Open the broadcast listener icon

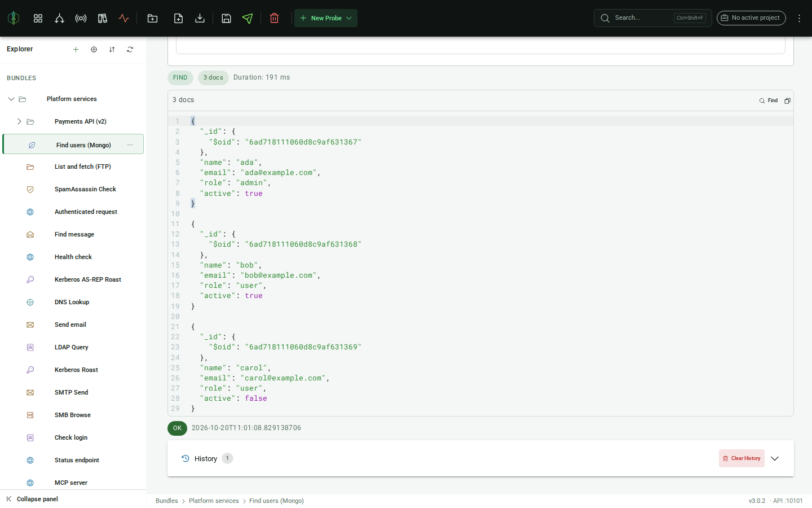click(x=81, y=18)
